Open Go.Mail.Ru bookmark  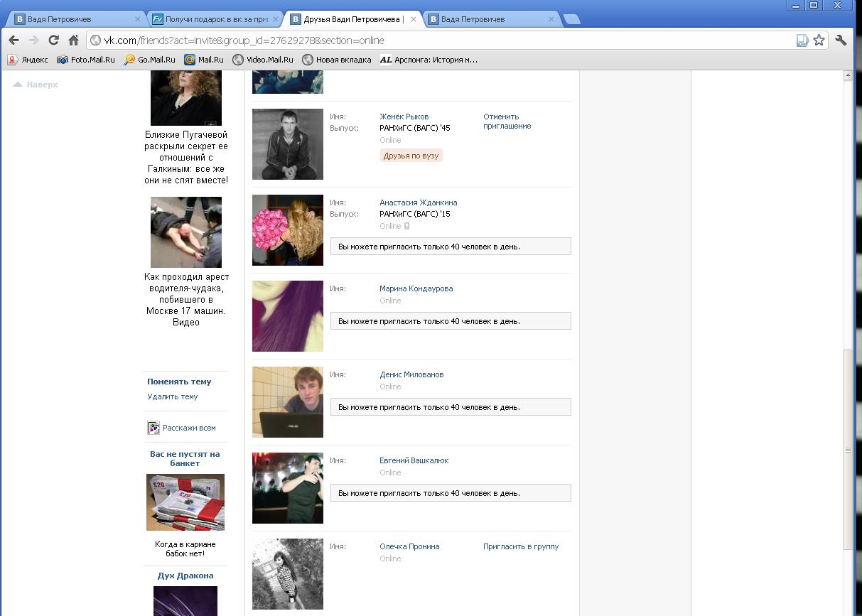(x=150, y=60)
